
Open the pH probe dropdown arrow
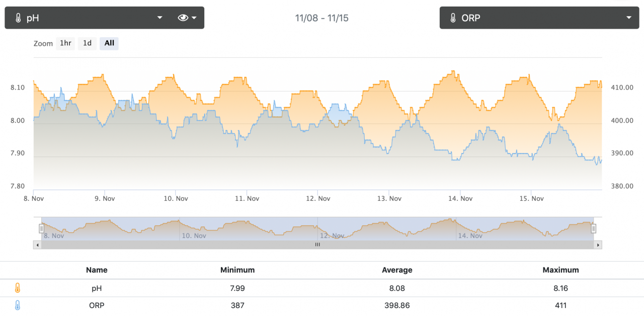[x=159, y=18]
